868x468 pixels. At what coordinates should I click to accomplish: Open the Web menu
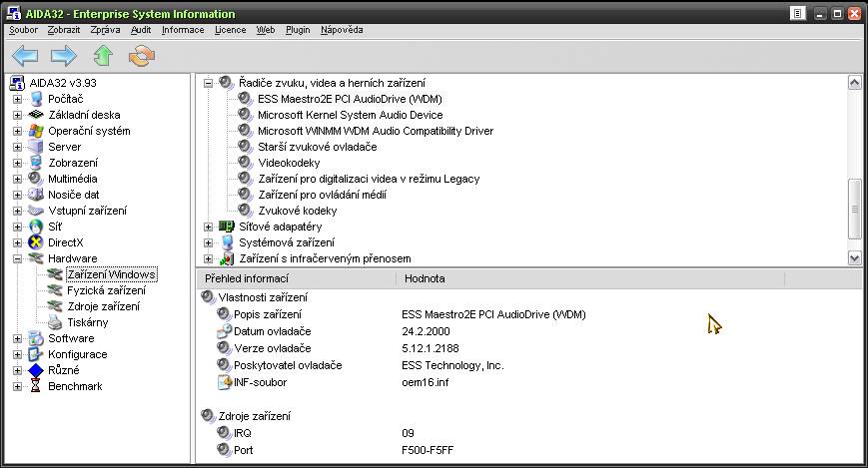[266, 30]
